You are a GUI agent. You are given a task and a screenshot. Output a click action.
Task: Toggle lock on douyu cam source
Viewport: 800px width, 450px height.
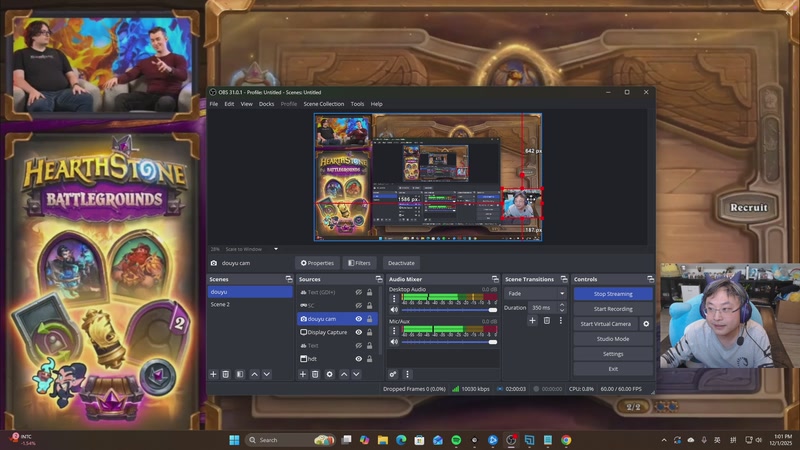[369, 319]
